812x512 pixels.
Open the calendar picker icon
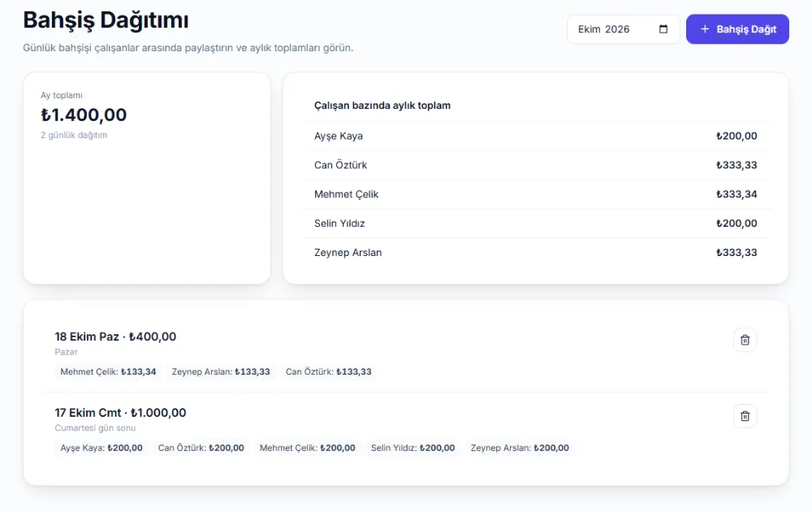[663, 29]
